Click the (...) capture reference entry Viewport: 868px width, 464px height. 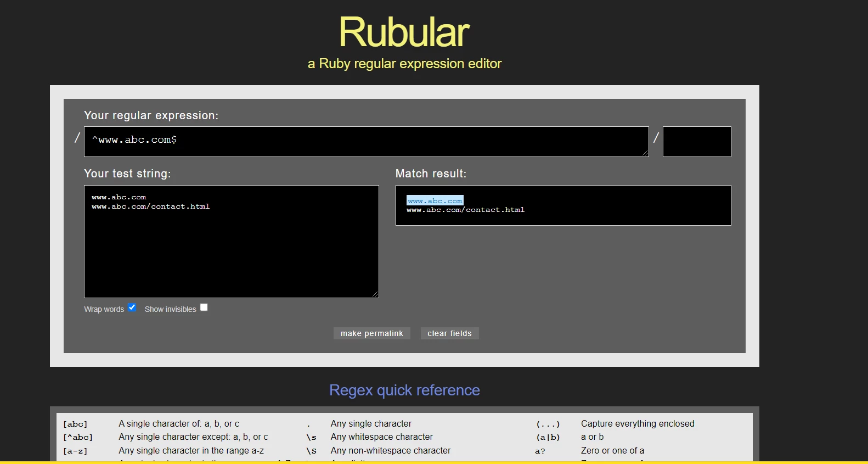(548, 424)
